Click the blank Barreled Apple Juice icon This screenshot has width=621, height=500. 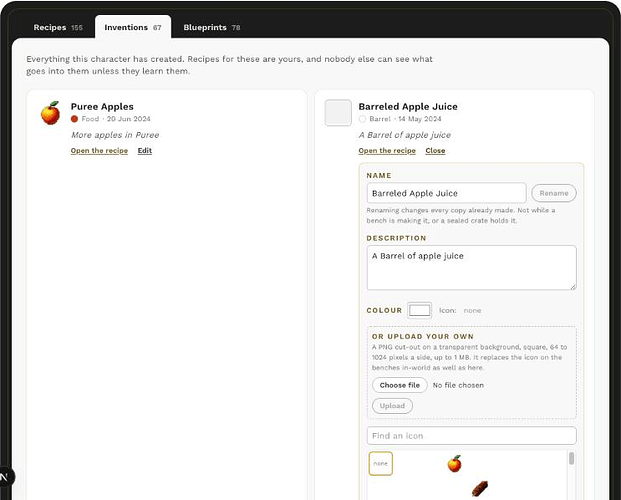[x=338, y=113]
